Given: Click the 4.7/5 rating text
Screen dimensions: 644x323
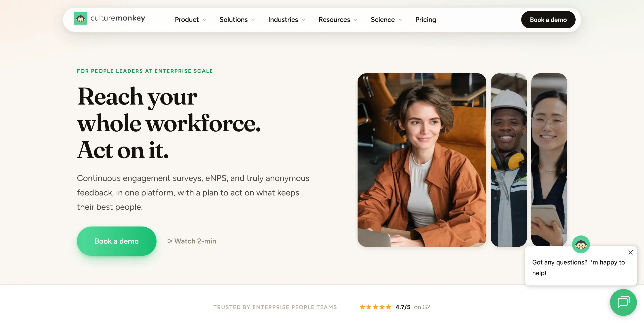Looking at the screenshot, I should pos(403,307).
